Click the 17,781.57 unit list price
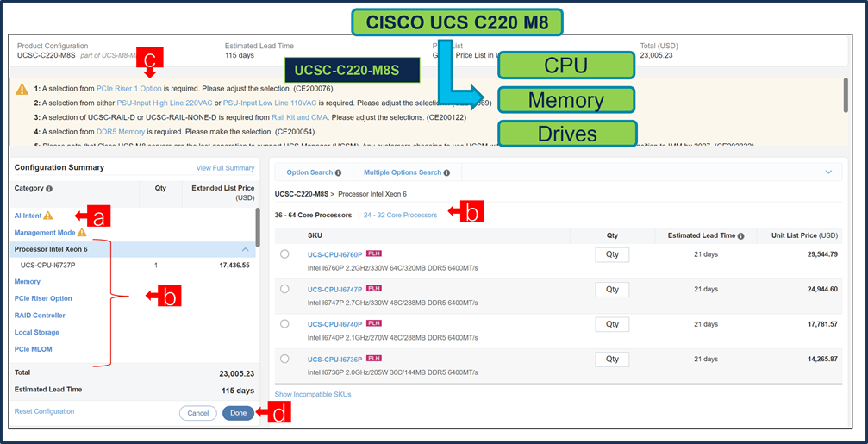The height and width of the screenshot is (444, 868). [822, 324]
